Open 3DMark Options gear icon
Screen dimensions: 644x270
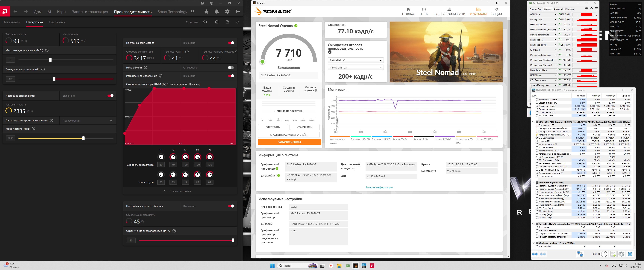pyautogui.click(x=496, y=9)
